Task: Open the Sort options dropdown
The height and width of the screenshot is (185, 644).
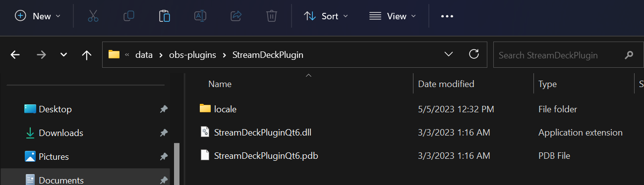Action: 326,16
